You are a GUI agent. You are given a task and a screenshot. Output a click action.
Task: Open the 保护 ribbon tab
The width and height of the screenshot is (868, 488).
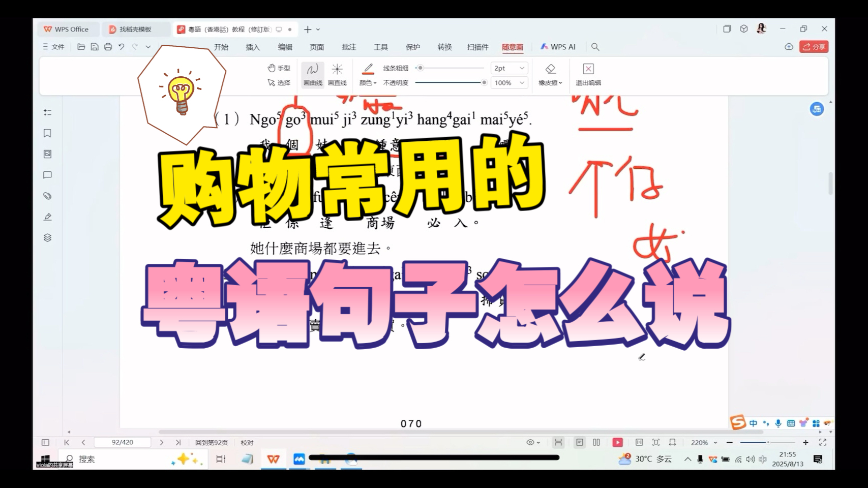(413, 47)
